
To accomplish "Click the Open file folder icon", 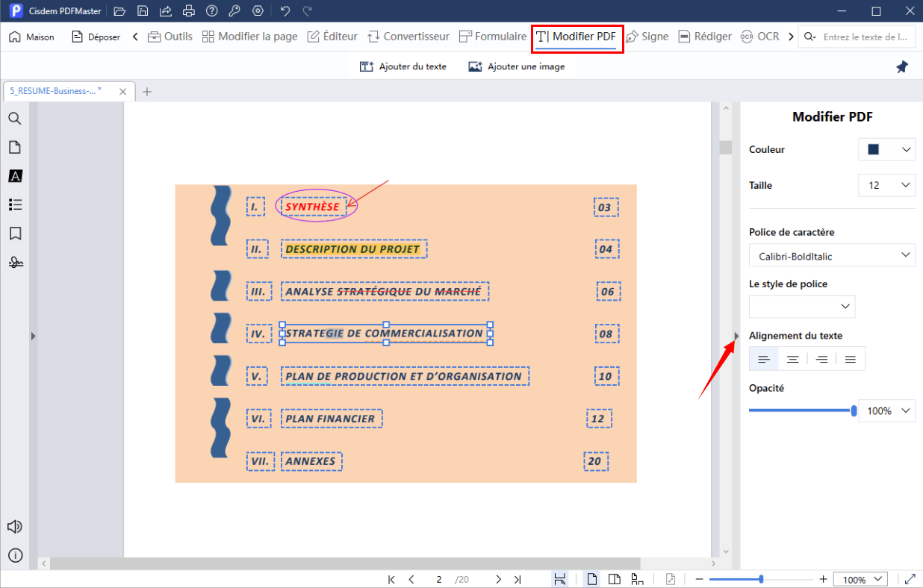I will tap(119, 11).
